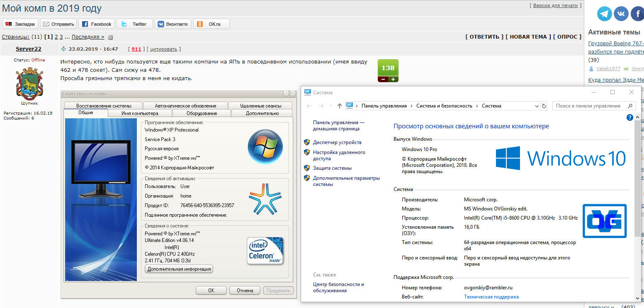644x308 pixels.
Task: Open Диспетчер устройств in System window
Action: (337, 142)
